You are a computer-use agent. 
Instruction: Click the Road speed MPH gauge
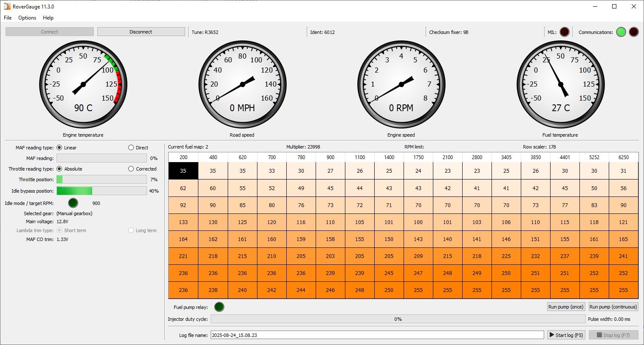[x=242, y=84]
